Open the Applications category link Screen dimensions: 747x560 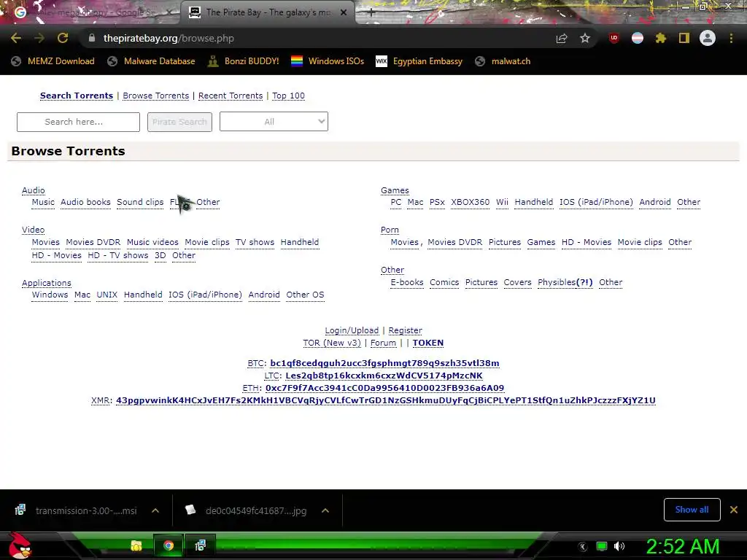pyautogui.click(x=46, y=283)
